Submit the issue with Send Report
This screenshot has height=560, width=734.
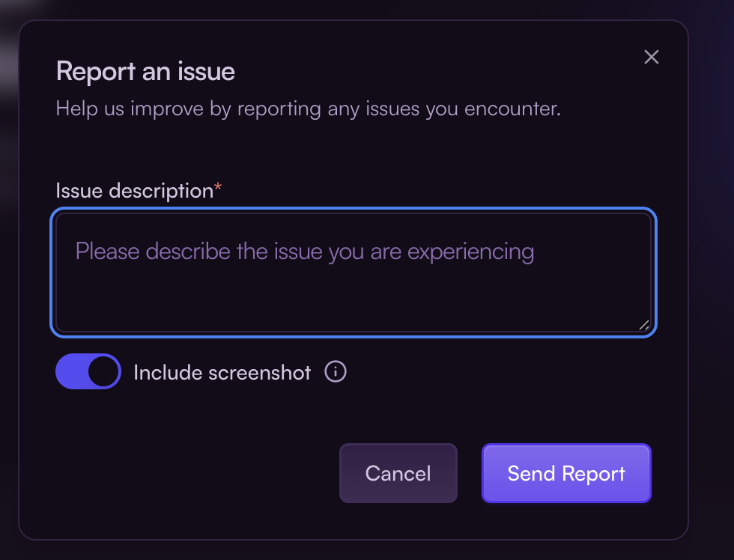[x=566, y=473]
